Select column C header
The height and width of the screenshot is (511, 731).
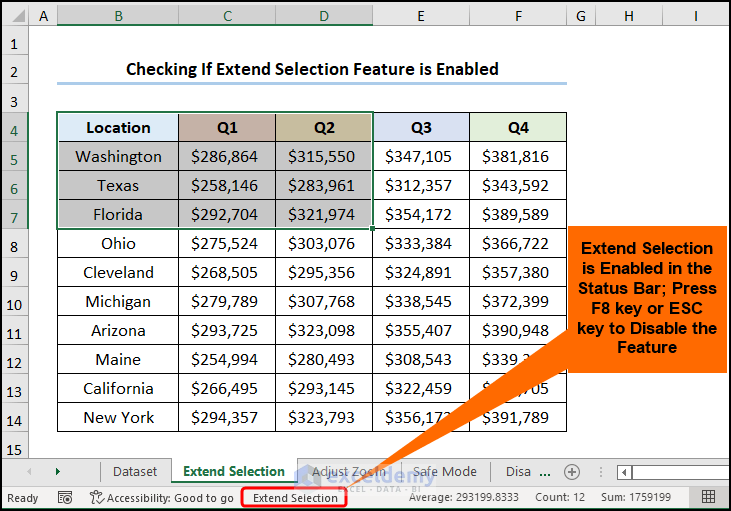pos(227,16)
